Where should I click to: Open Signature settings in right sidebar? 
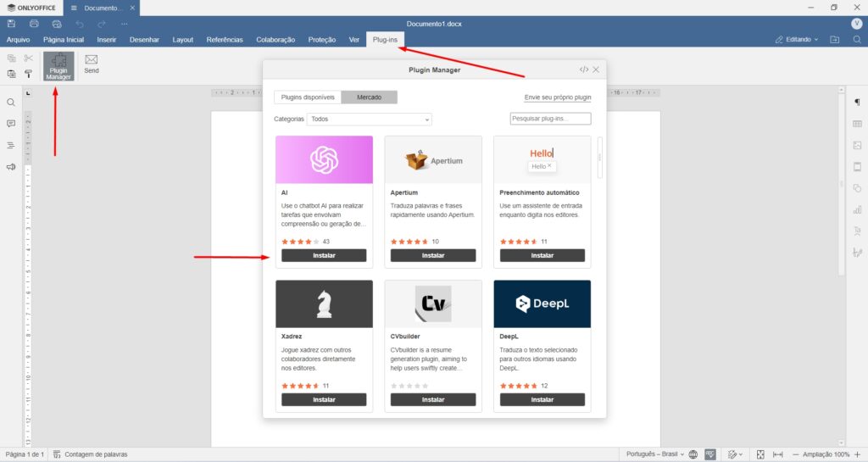pyautogui.click(x=857, y=253)
